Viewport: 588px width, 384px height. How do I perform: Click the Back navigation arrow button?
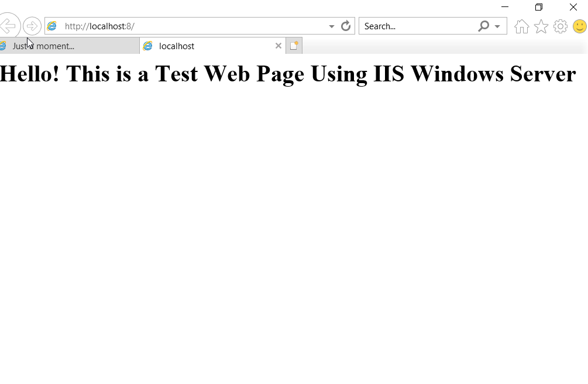pyautogui.click(x=8, y=26)
